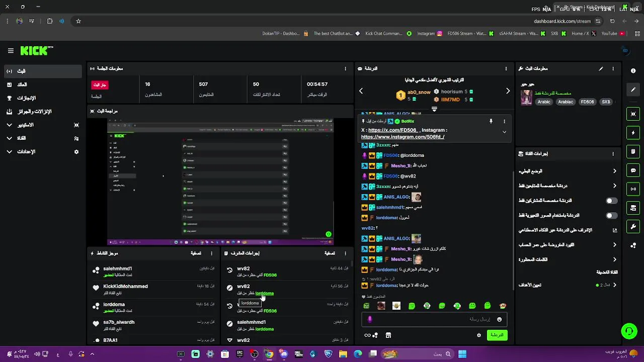Viewport: 644px width, 362px height.
Task: Open the drops and rewards sidebar item
Action: 42,112
